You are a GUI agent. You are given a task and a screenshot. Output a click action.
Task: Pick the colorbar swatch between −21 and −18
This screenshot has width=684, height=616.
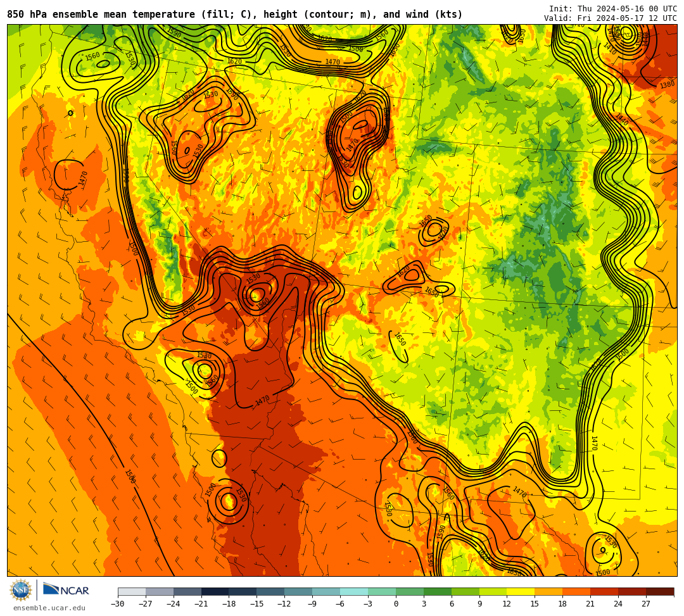pyautogui.click(x=215, y=591)
